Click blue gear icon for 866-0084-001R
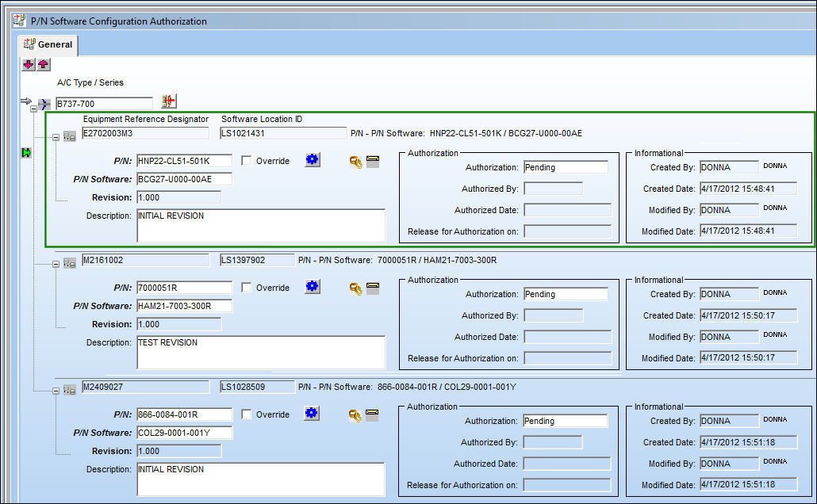This screenshot has width=817, height=504. click(x=312, y=414)
